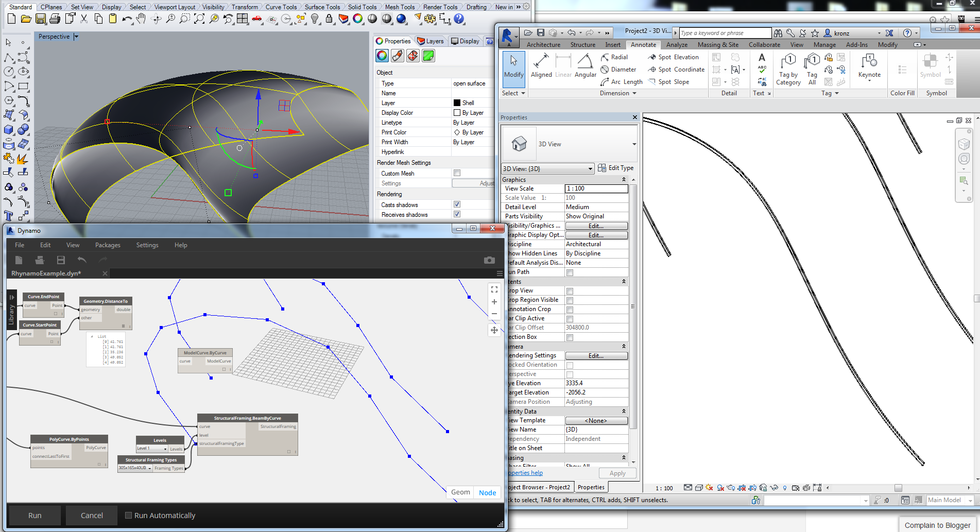Click the Rhino Save file icon
The height and width of the screenshot is (532, 980).
click(x=40, y=19)
